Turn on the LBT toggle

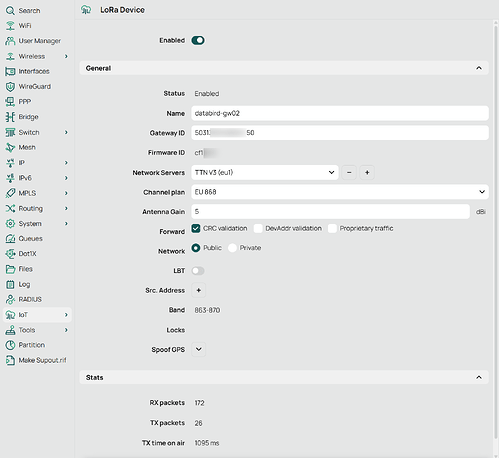pyautogui.click(x=198, y=271)
